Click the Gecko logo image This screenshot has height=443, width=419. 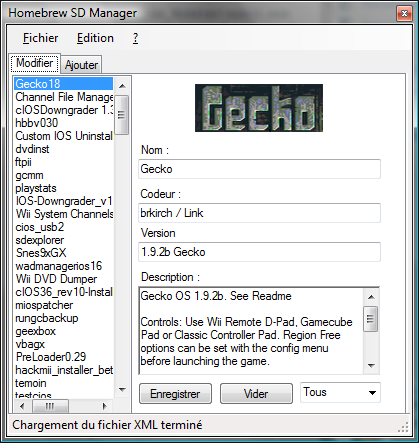click(x=259, y=108)
